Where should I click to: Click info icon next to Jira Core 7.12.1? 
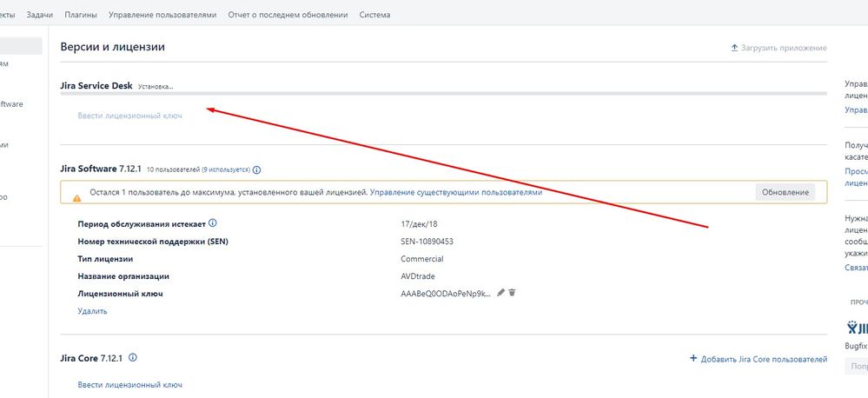[x=133, y=357]
